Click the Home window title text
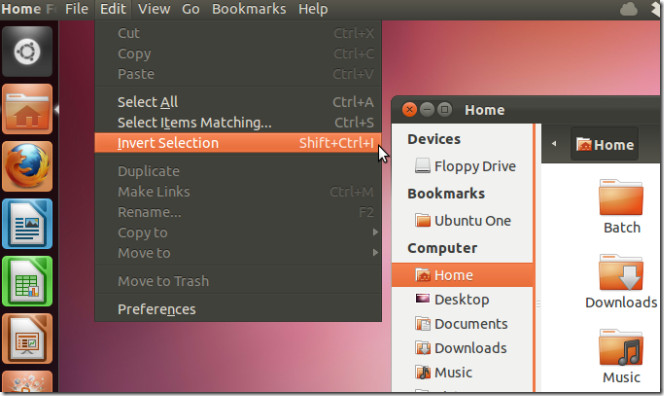Screen dimensions: 664x396 pos(484,110)
